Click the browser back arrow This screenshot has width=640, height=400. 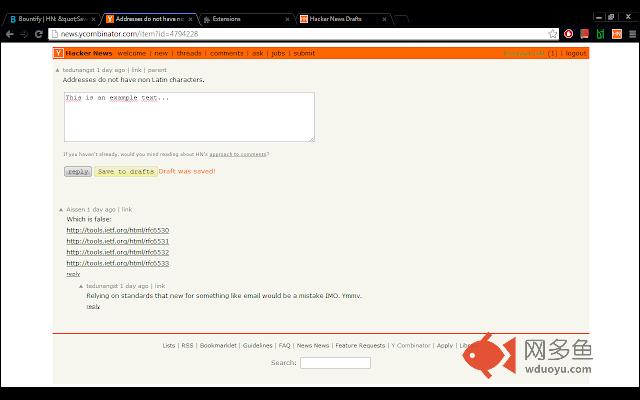click(x=9, y=34)
